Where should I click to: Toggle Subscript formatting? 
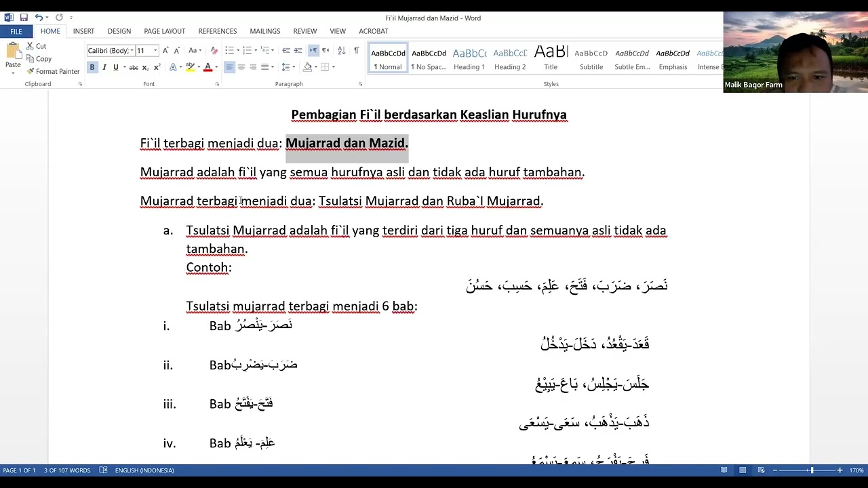pyautogui.click(x=146, y=67)
